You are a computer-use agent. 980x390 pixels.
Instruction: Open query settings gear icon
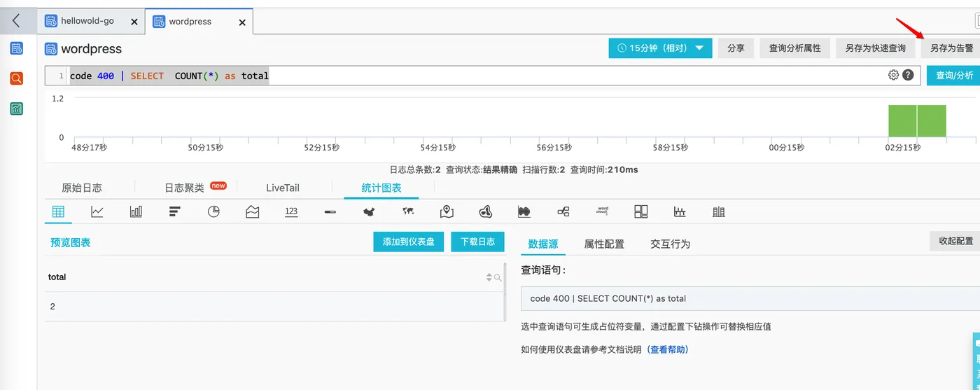click(x=893, y=75)
